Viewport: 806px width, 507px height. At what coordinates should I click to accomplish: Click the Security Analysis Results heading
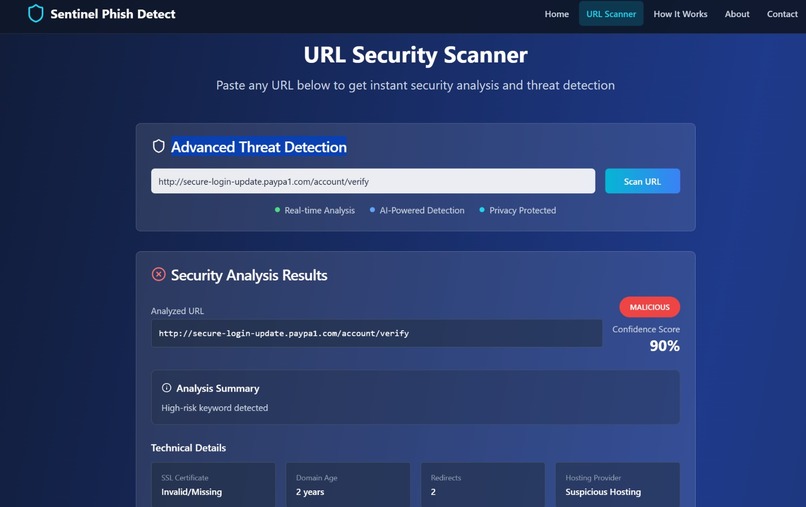point(249,275)
